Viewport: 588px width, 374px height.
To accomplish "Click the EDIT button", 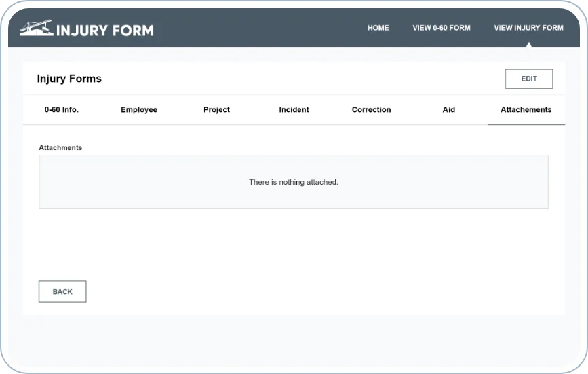I will pos(529,79).
